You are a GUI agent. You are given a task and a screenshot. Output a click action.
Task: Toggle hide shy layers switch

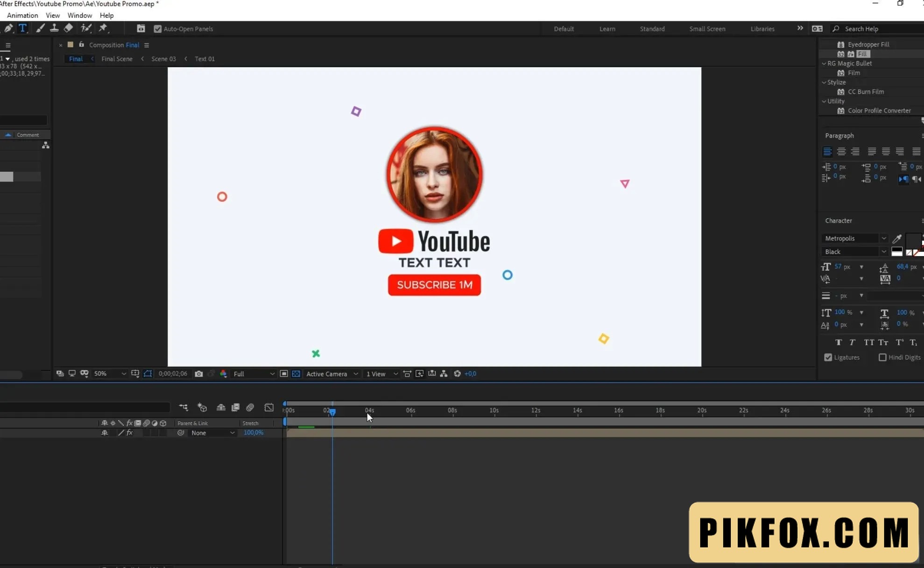[x=221, y=407]
